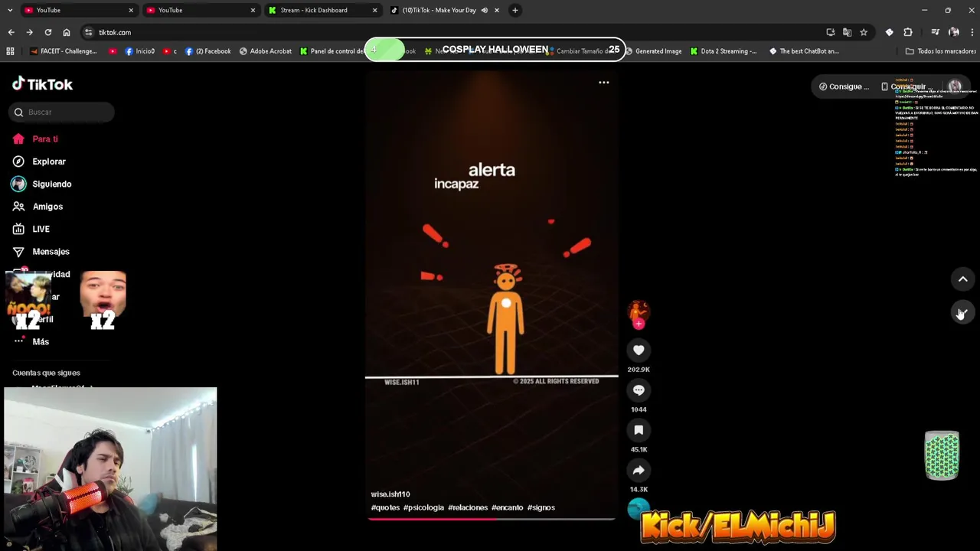The image size is (980, 551).
Task: Open the #encanto hashtag
Action: tap(507, 507)
